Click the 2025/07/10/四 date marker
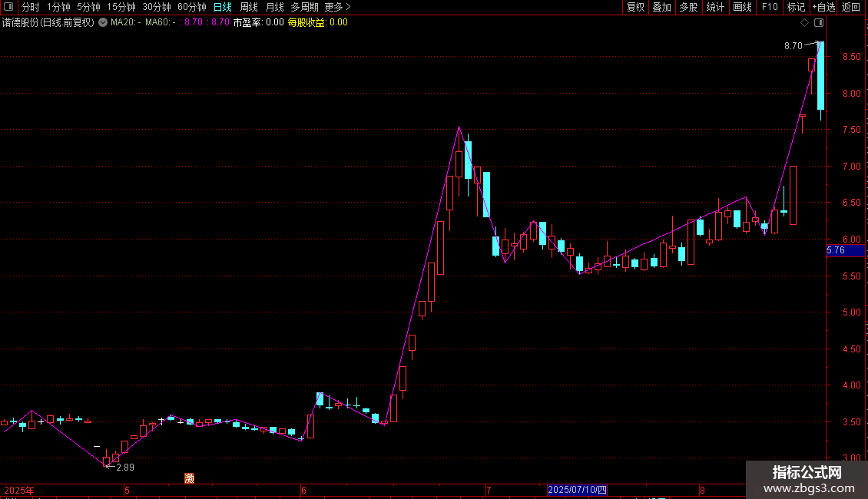The image size is (868, 499). coord(577,490)
